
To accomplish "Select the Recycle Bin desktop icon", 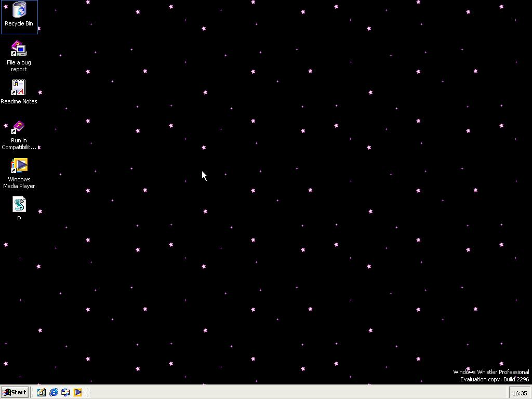I will (x=19, y=10).
